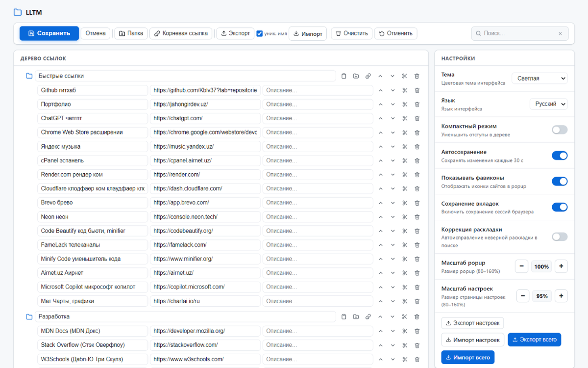Viewport: 588px width, 368px height.
Task: Cut the Microsoft Copilot row
Action: (x=405, y=287)
